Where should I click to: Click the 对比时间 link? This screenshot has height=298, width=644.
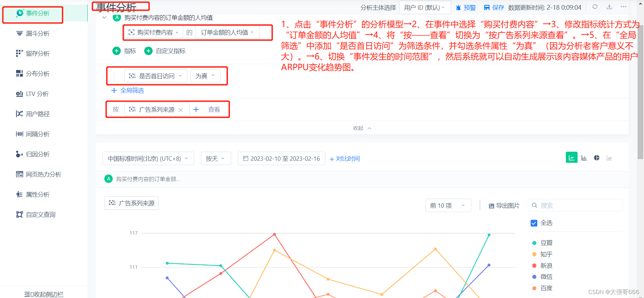[344, 159]
